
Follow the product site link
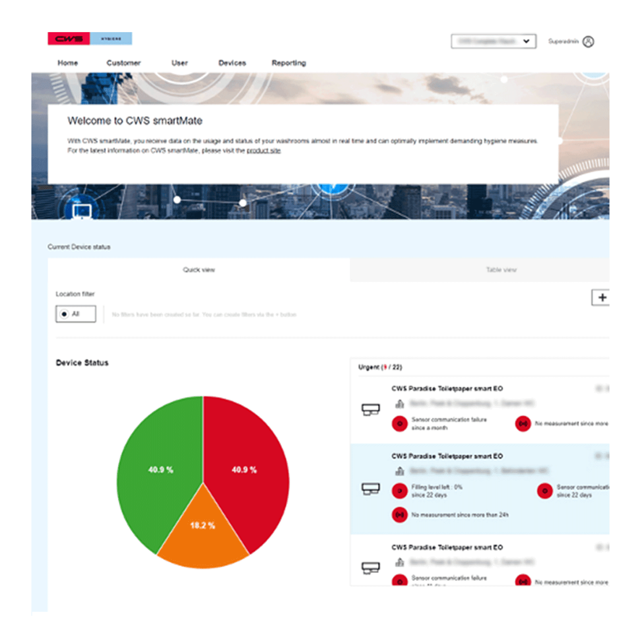pyautogui.click(x=264, y=151)
